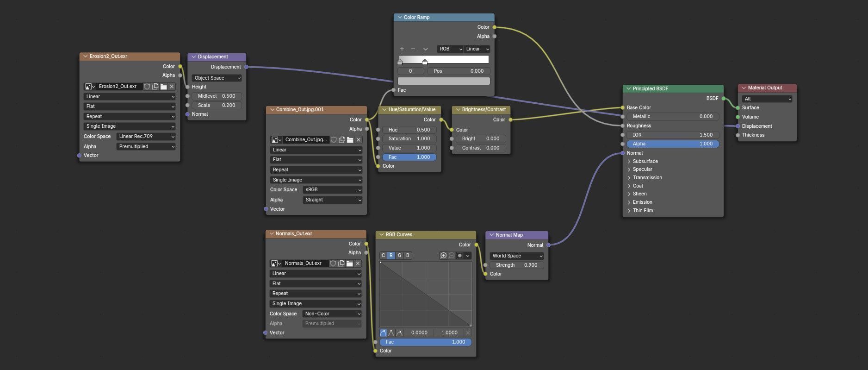Image resolution: width=868 pixels, height=370 pixels.
Task: Collapse the Material Output node
Action: pos(744,88)
